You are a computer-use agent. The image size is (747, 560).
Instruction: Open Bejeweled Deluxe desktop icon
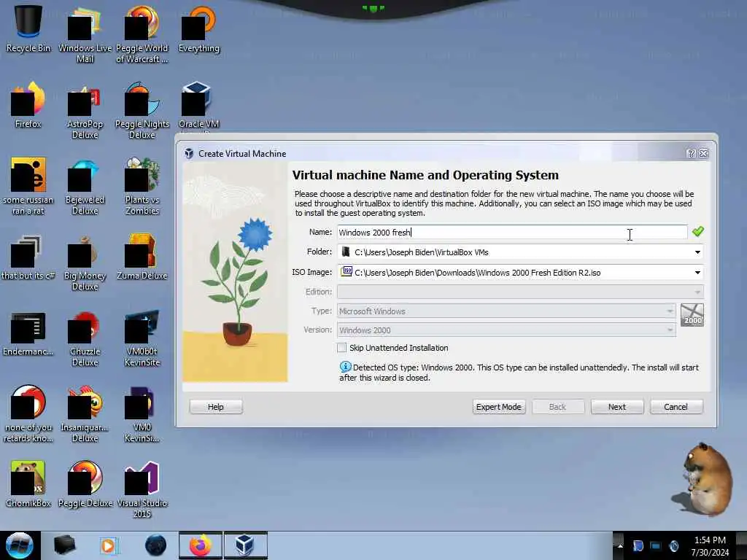[x=85, y=186]
